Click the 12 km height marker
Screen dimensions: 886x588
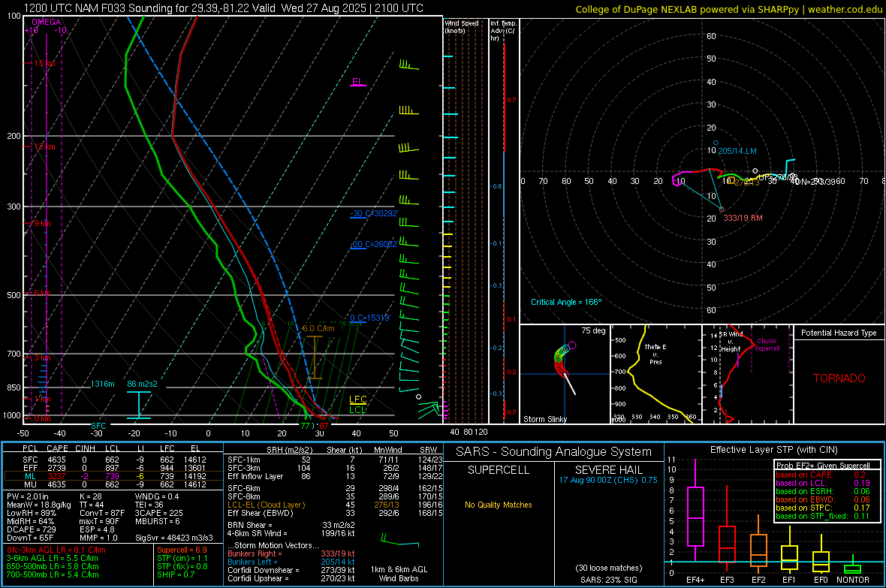[x=44, y=146]
